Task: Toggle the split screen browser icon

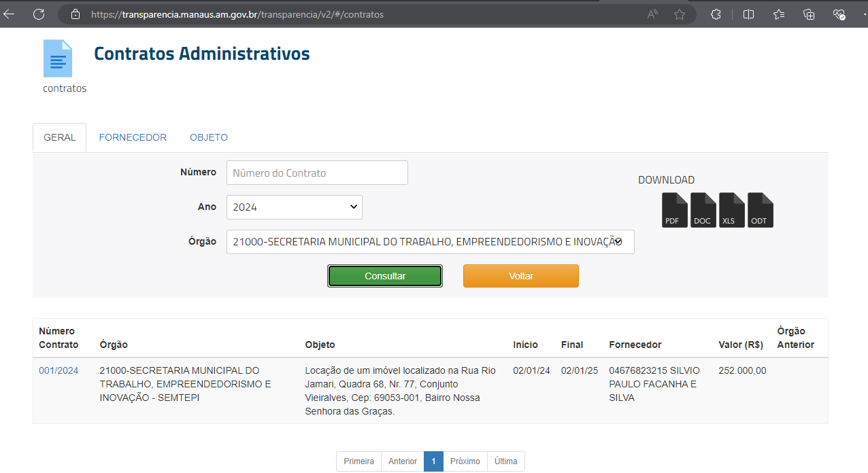Action: 748,14
